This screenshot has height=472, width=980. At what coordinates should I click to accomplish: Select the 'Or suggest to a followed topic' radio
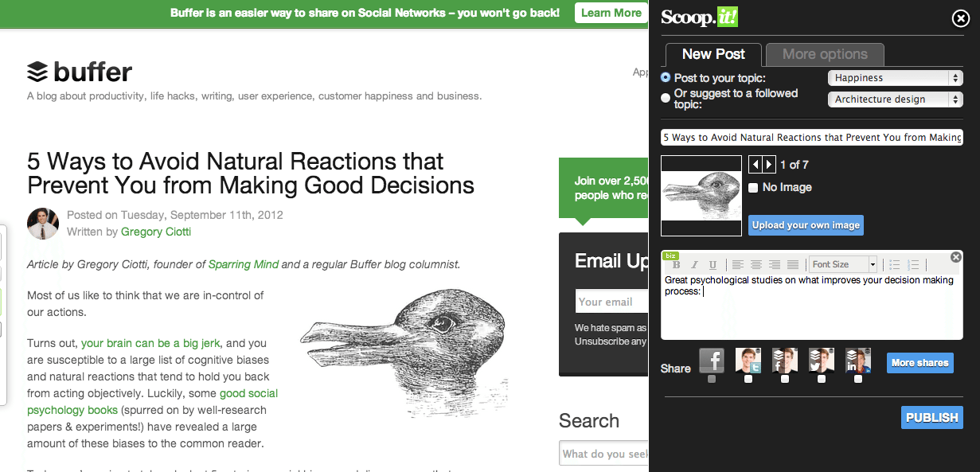click(x=666, y=98)
